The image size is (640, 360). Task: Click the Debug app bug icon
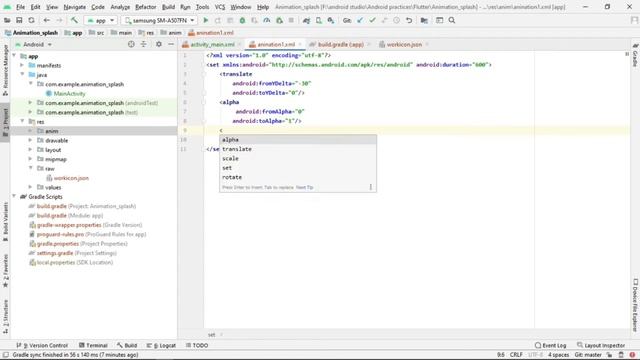[242, 20]
